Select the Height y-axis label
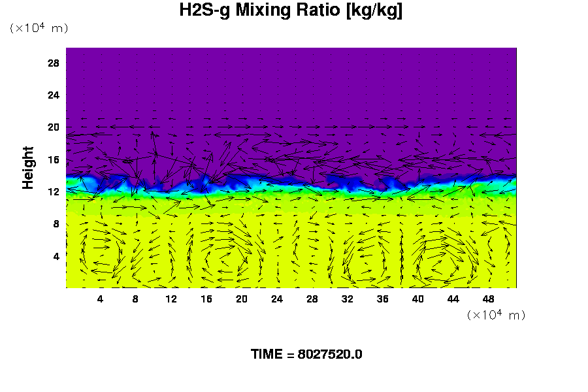 point(28,167)
